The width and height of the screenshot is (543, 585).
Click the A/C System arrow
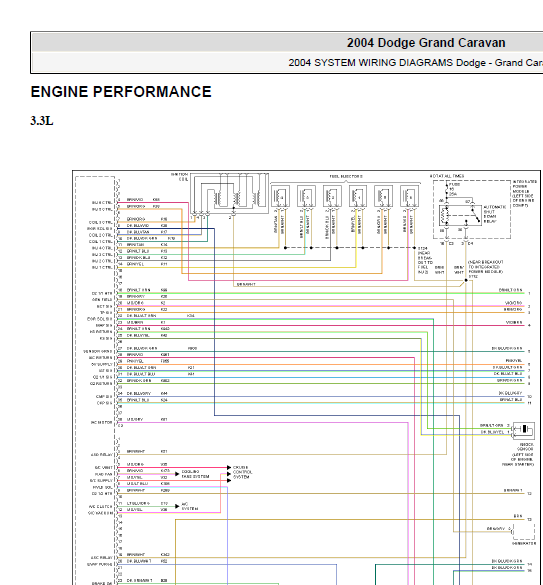tap(177, 506)
